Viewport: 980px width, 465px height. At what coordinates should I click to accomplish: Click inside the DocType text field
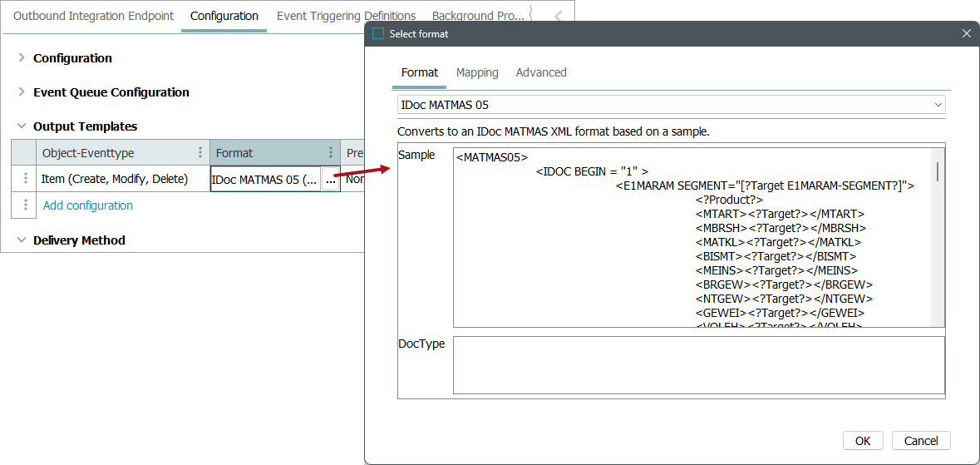point(698,364)
